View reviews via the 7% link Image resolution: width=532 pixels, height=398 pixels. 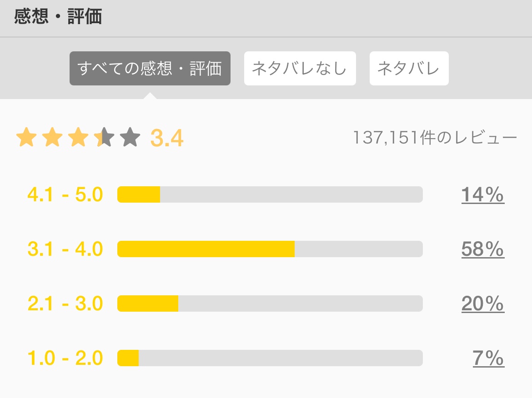488,358
